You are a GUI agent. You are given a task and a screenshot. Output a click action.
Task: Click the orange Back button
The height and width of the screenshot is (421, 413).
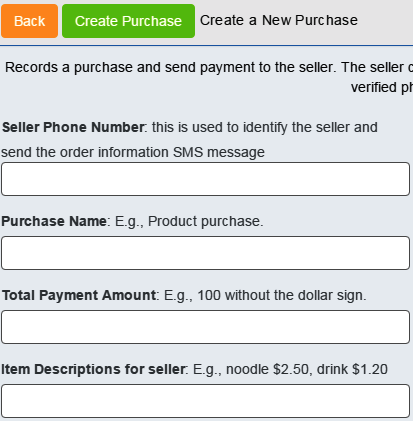coord(29,21)
